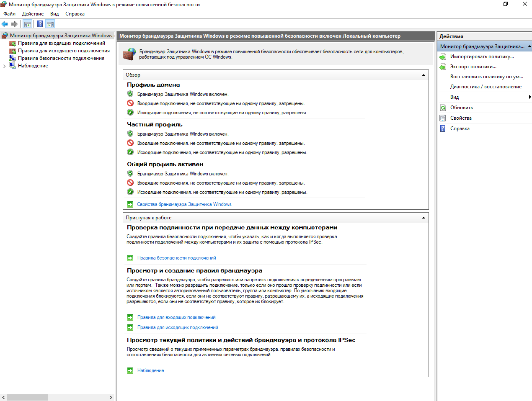Select root Монитор брандмауэра tree node
532x401 pixels.
[61, 36]
